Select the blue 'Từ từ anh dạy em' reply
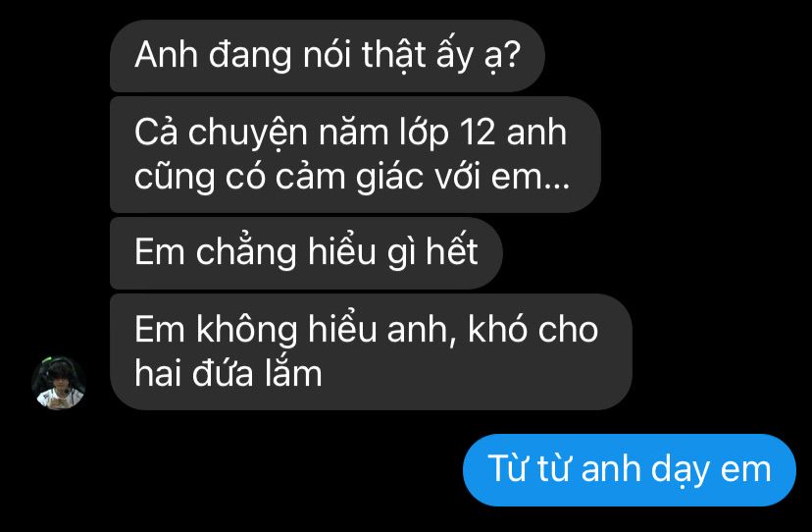Image resolution: width=812 pixels, height=532 pixels. 630,470
